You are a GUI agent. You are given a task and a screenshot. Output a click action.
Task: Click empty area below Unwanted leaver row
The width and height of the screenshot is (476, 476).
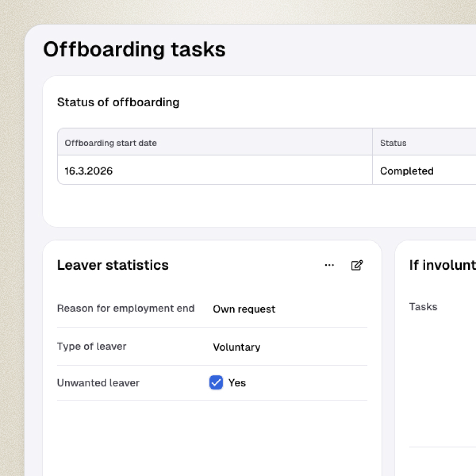212,434
